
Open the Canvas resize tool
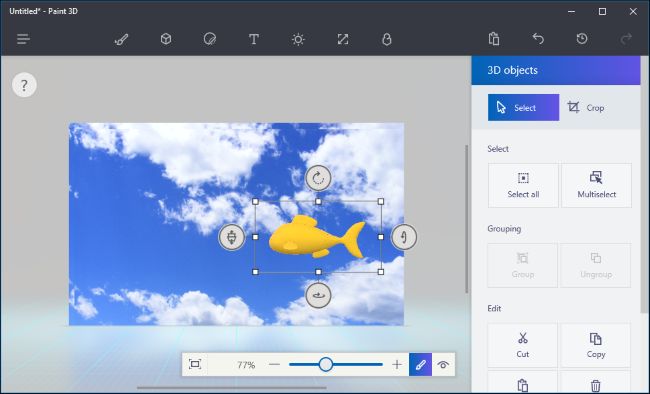(x=343, y=39)
